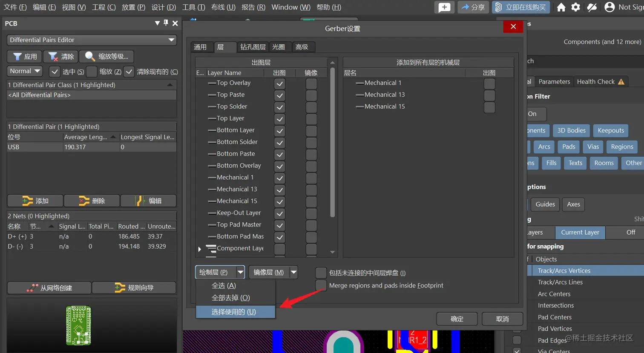Click the add-comment icon in title bar

(444, 7)
